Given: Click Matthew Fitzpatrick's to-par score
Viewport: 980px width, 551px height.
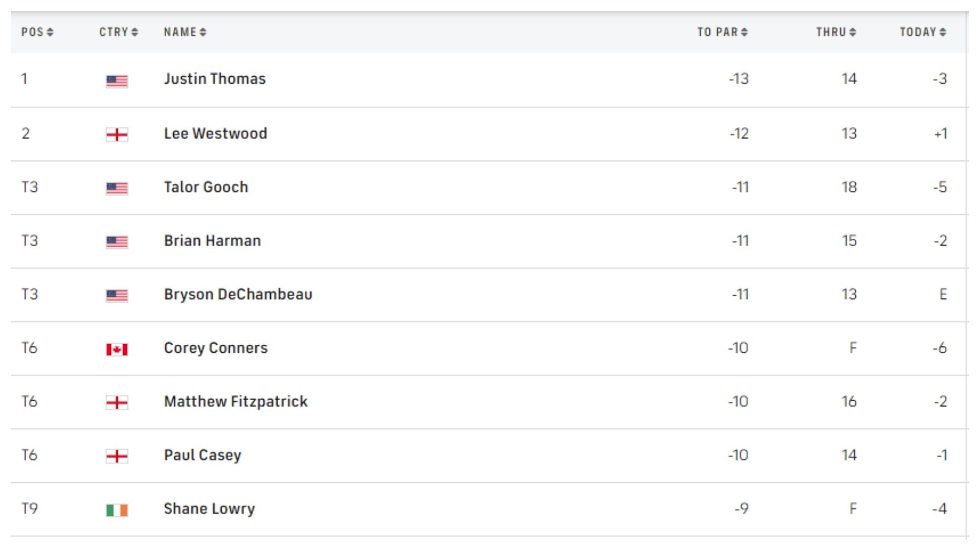Looking at the screenshot, I should point(738,402).
